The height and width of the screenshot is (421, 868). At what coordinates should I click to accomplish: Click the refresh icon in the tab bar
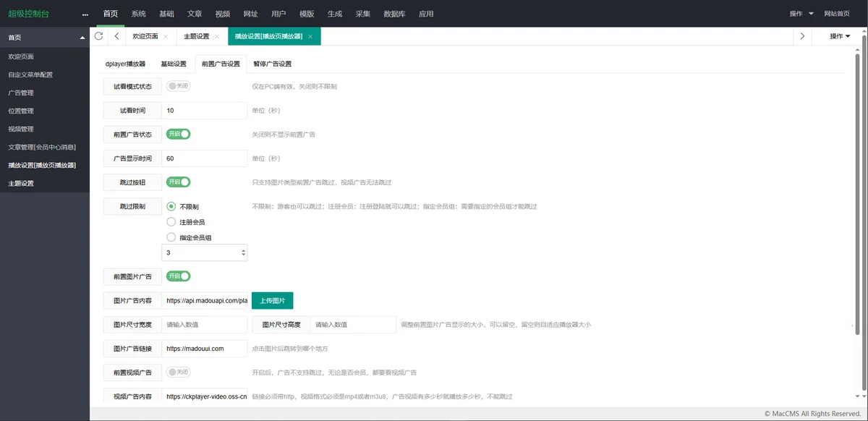[98, 35]
